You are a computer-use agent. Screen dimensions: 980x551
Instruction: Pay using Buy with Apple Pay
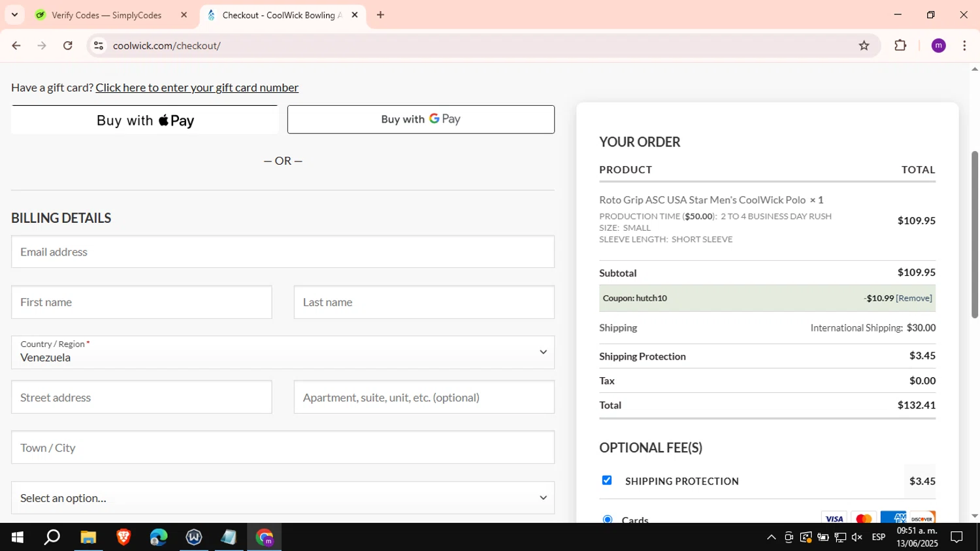[x=145, y=120]
